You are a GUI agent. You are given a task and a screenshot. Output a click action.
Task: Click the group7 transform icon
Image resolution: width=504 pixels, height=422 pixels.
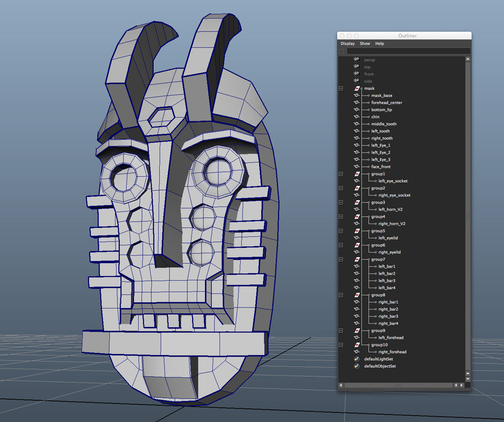point(357,259)
